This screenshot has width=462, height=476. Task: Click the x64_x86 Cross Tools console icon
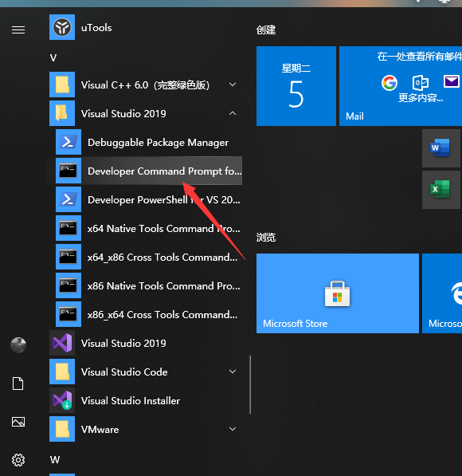tap(69, 257)
